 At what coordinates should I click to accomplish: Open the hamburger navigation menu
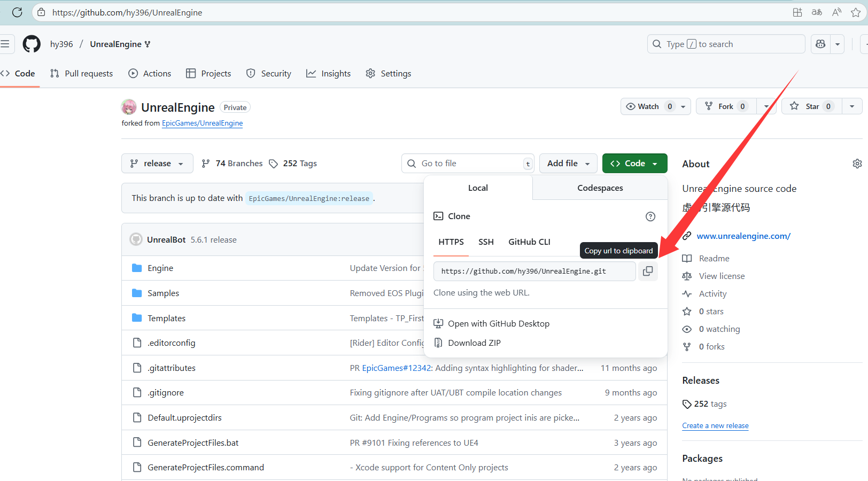tap(5, 44)
